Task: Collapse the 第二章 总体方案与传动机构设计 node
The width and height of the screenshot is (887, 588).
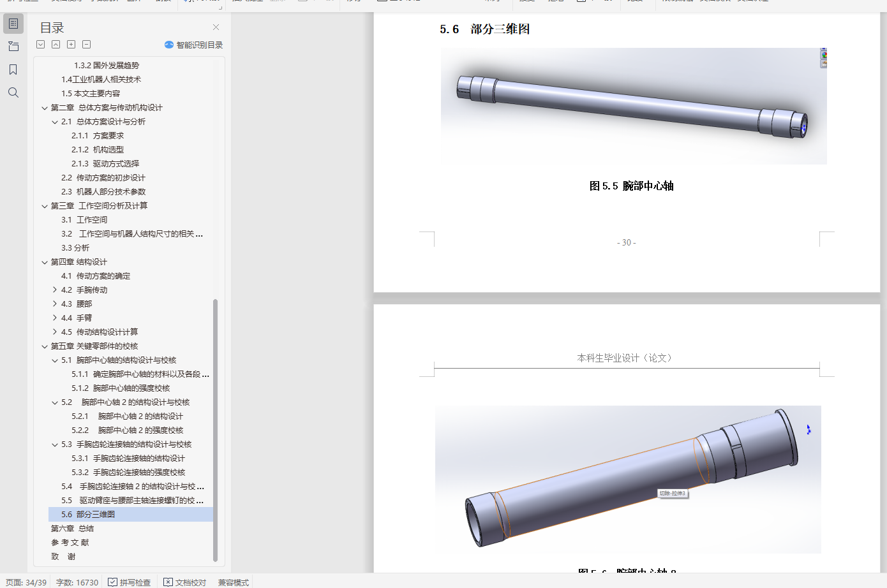Action: coord(45,108)
